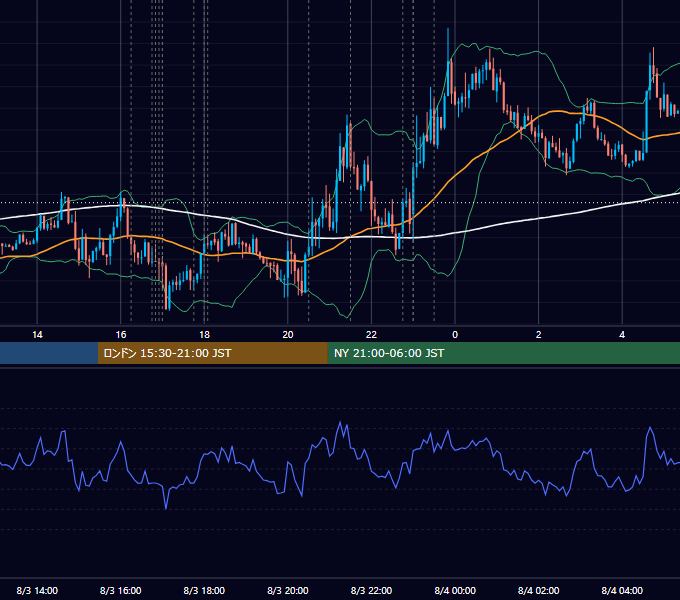
Task: Click the 8/3 16:00 date label
Action: (x=121, y=590)
